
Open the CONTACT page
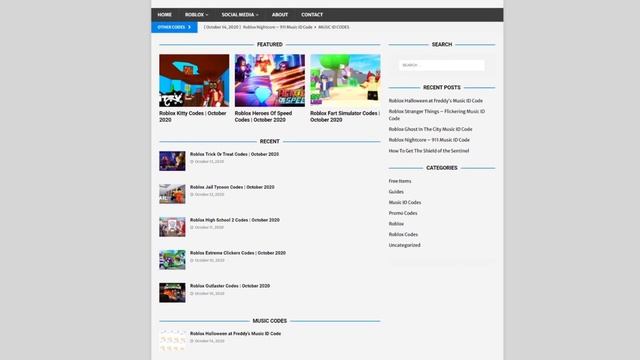pos(312,15)
